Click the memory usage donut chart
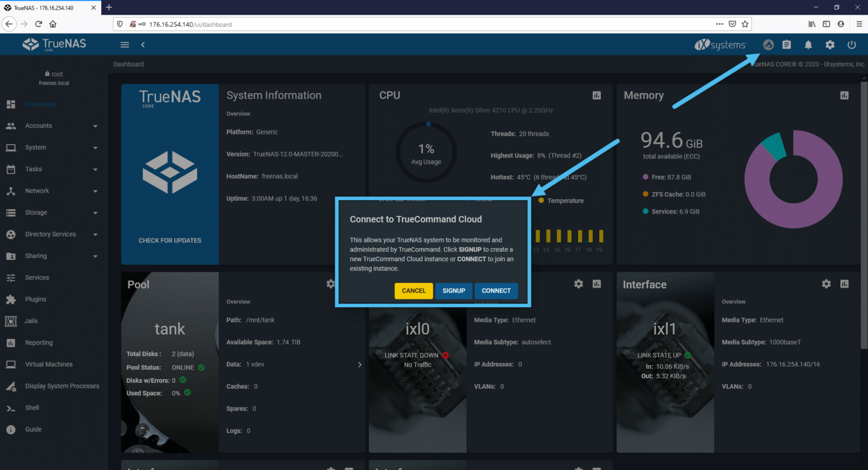This screenshot has width=868, height=470. (793, 179)
